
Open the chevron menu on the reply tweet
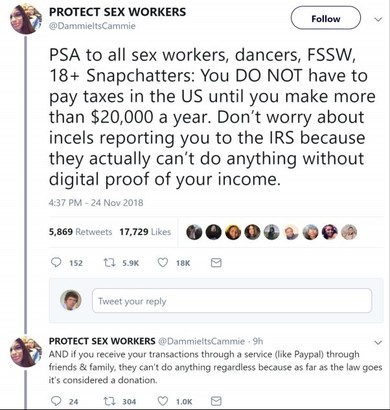pos(378,342)
